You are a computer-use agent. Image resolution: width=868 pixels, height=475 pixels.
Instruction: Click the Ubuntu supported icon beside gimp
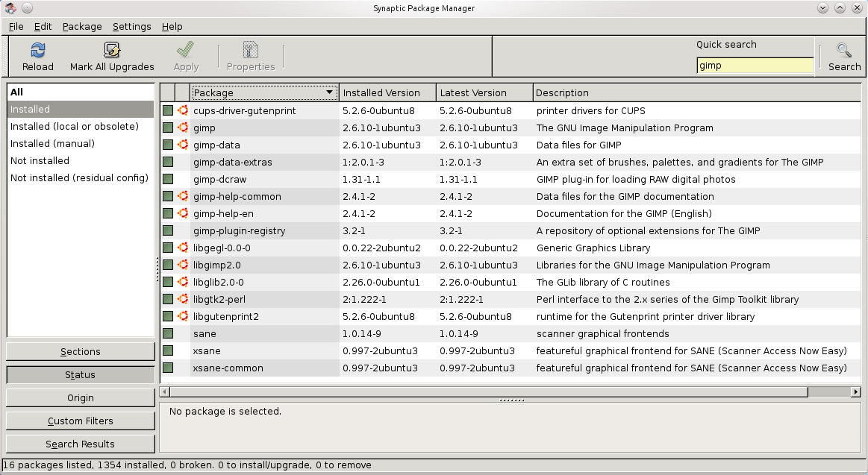(x=183, y=128)
